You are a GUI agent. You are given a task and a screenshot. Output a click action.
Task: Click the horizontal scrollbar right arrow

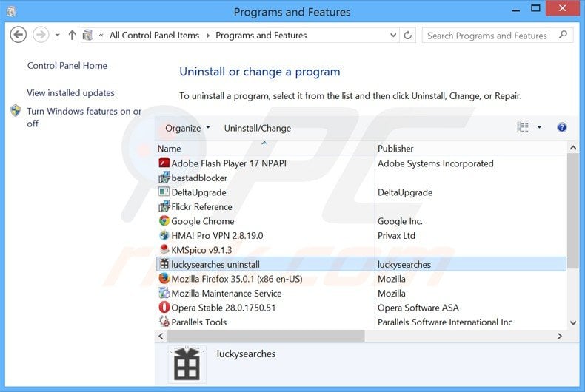560,336
